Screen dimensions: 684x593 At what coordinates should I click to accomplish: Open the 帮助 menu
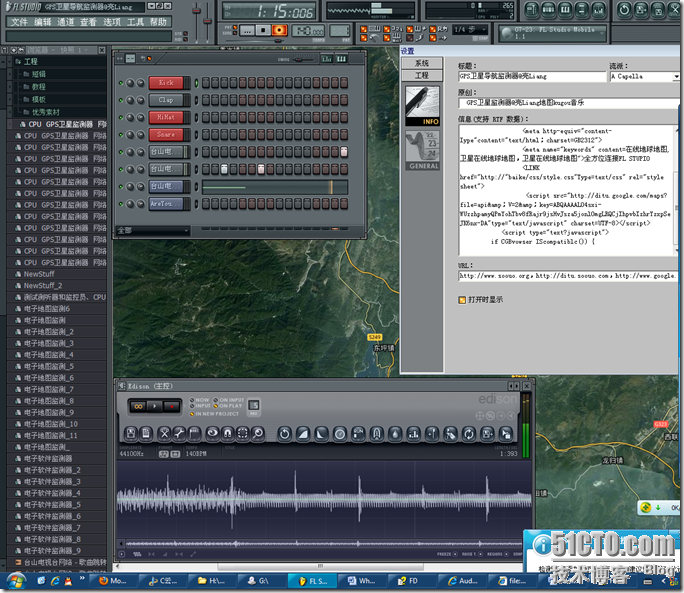[158, 22]
